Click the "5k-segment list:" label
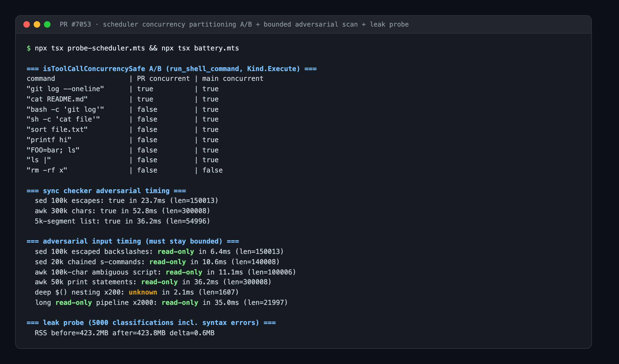The width and height of the screenshot is (619, 364). (x=67, y=221)
